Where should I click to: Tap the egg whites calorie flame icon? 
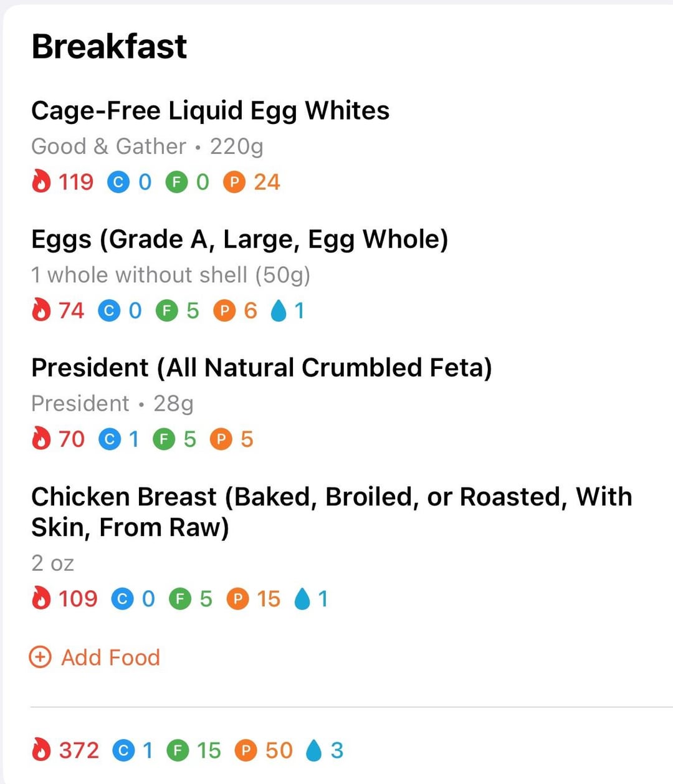coord(41,182)
